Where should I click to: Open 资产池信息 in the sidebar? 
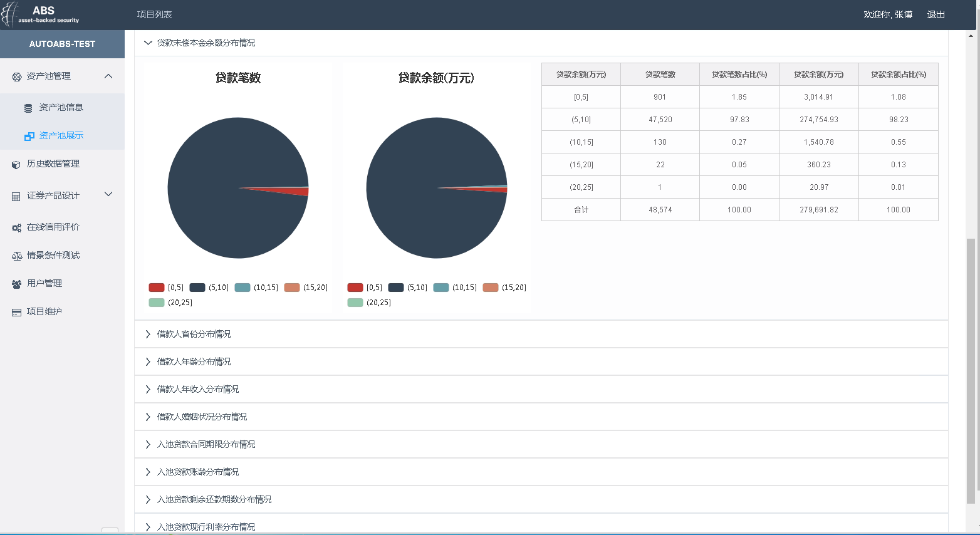pyautogui.click(x=61, y=107)
